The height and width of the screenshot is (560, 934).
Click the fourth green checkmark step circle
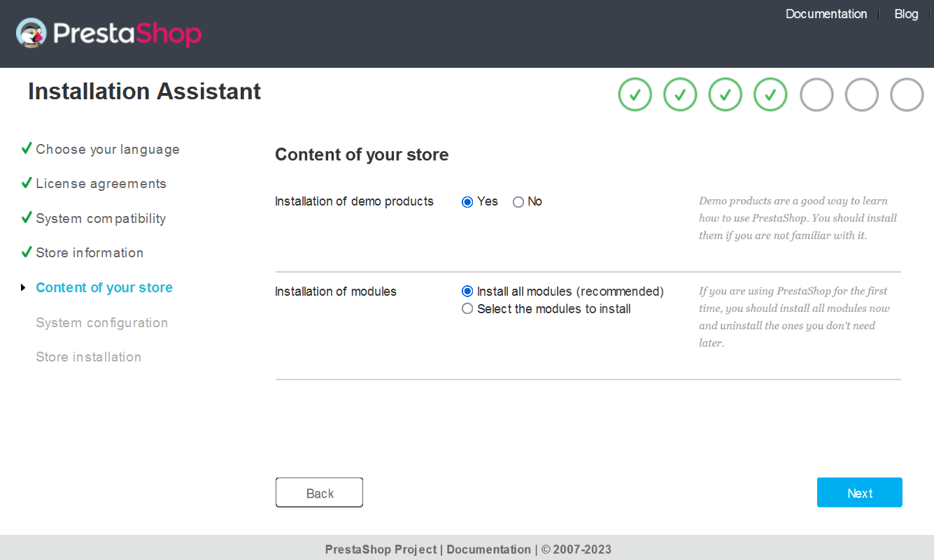771,94
